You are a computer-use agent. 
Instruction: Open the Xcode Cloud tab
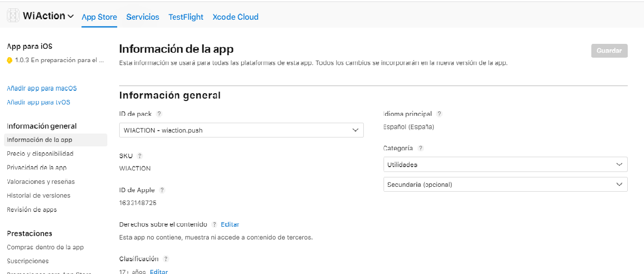click(x=235, y=17)
